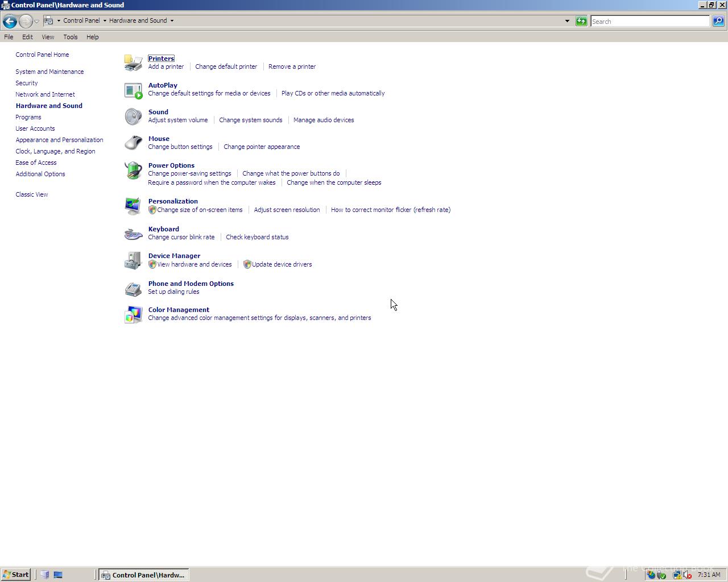Open the Power Options battery icon
The image size is (728, 582).
click(x=133, y=170)
